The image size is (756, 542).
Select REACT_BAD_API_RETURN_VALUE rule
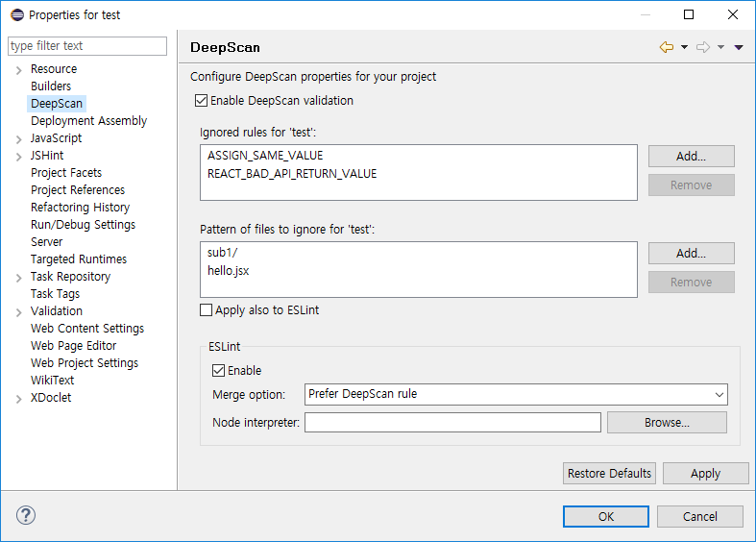[292, 174]
